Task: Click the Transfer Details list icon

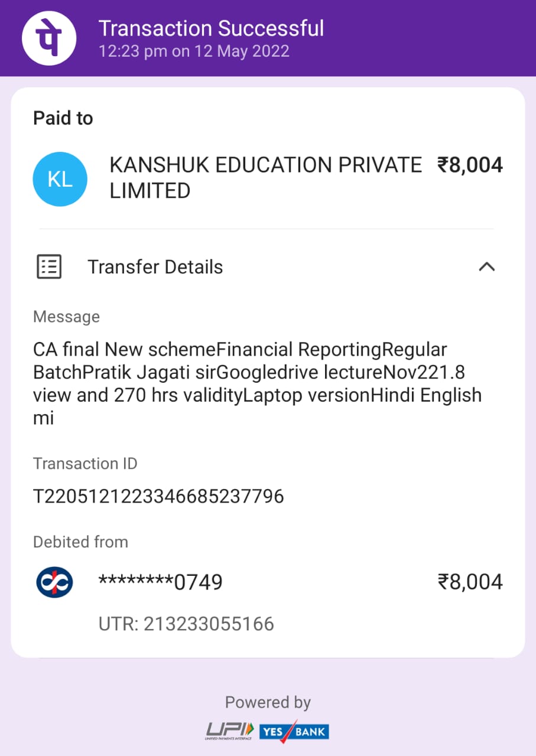Action: [x=49, y=267]
